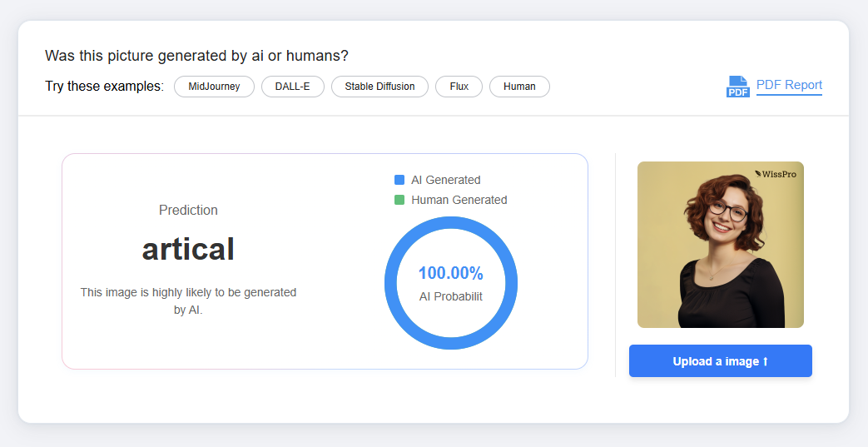The width and height of the screenshot is (868, 447).
Task: Load the Human example image
Action: pyautogui.click(x=519, y=87)
